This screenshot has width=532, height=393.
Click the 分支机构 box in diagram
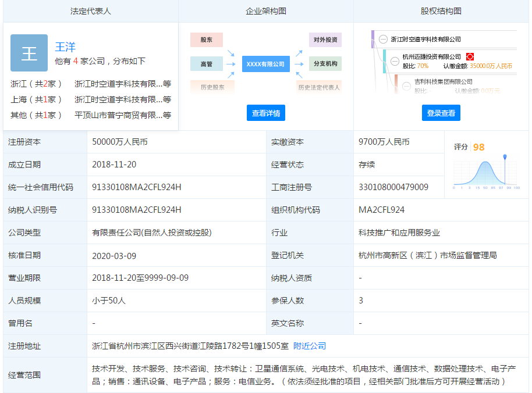pyautogui.click(x=325, y=63)
